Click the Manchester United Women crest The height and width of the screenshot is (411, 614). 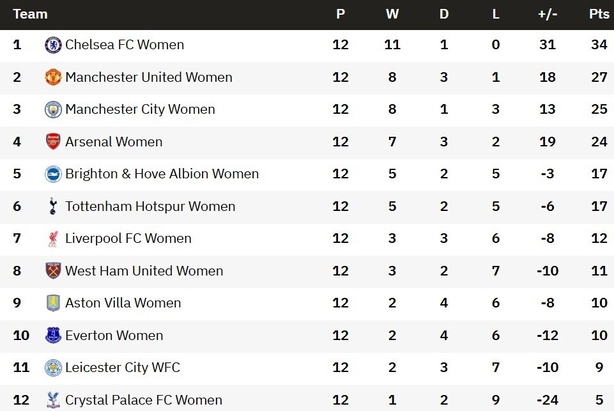(x=53, y=77)
